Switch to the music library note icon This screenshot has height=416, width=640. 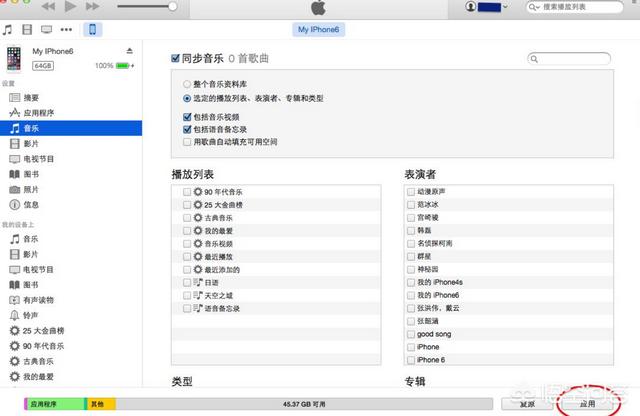point(9,30)
